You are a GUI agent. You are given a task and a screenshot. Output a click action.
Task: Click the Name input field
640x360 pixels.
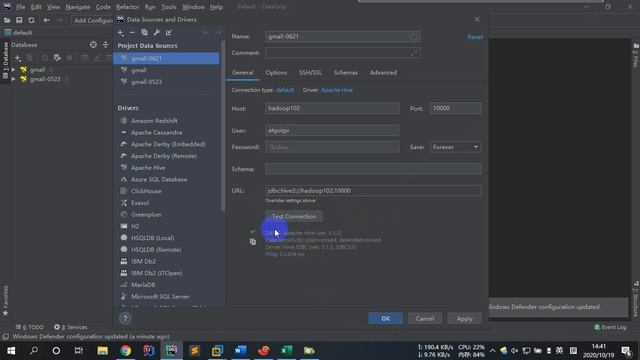click(342, 36)
